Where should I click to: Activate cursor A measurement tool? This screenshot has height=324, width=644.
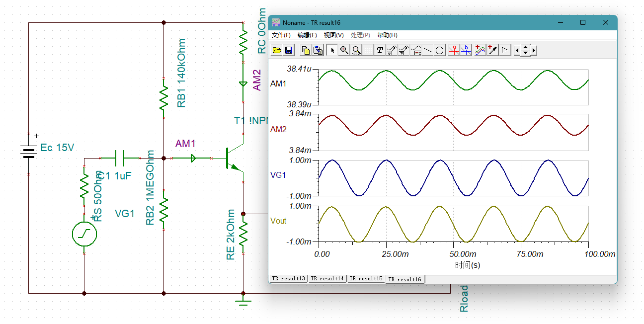[x=454, y=50]
